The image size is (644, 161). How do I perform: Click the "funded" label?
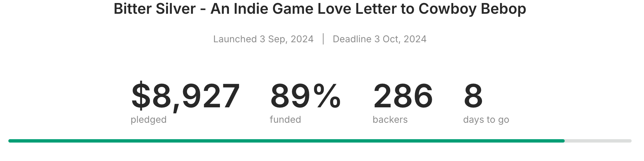(x=285, y=120)
